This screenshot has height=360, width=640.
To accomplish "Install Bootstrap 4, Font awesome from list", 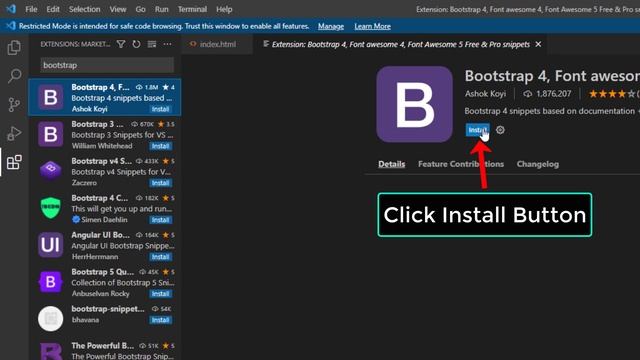I will (160, 109).
